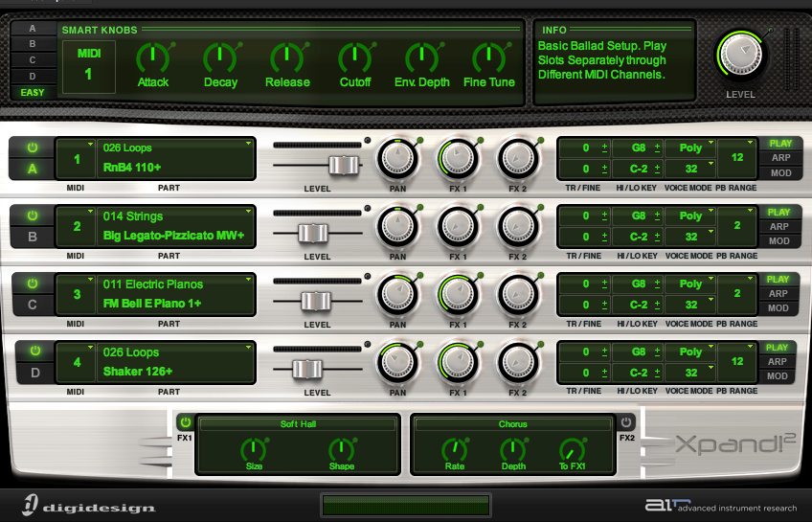Open slot A PB range dropdown
The image size is (812, 522).
coord(737,158)
